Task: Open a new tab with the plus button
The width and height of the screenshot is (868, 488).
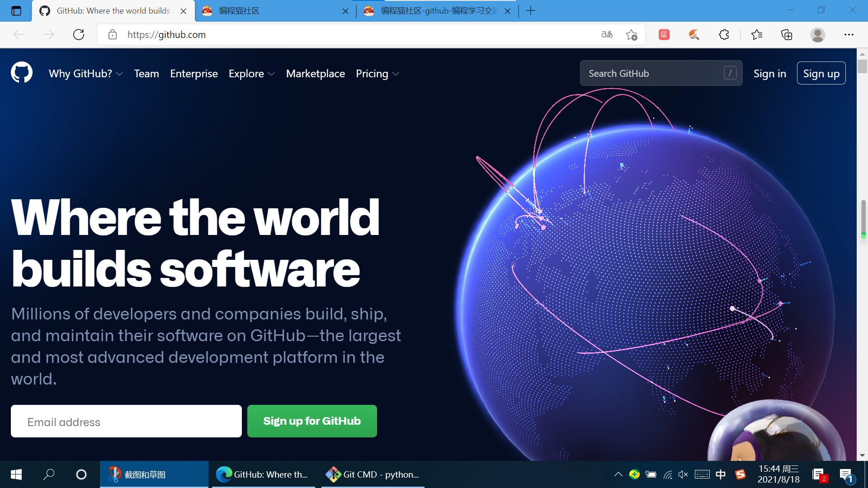Action: pos(531,11)
